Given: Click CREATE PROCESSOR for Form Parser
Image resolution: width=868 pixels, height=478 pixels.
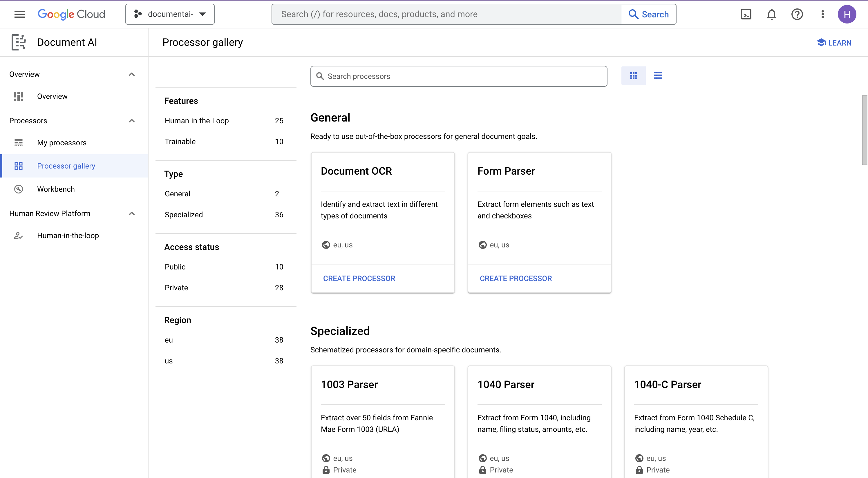Looking at the screenshot, I should click(x=516, y=278).
